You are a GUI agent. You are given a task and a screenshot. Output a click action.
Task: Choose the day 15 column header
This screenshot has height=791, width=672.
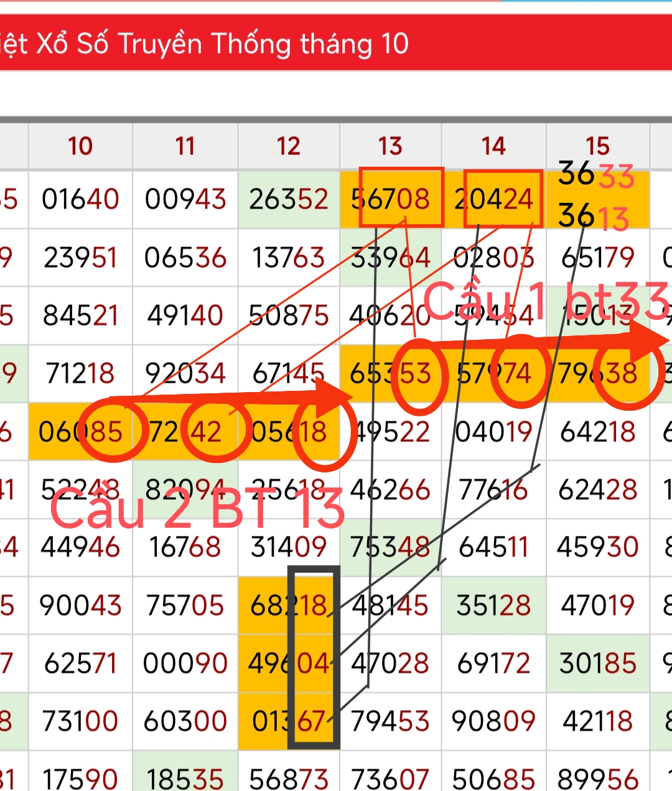[x=597, y=146]
